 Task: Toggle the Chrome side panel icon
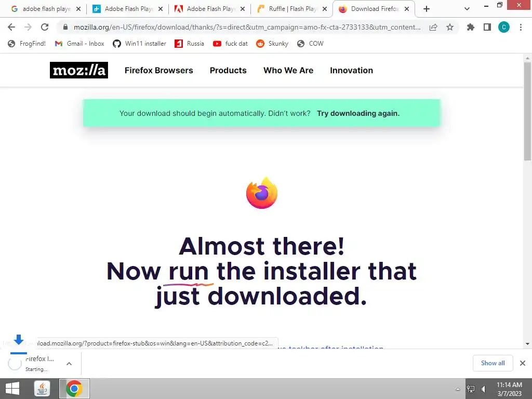(487, 27)
